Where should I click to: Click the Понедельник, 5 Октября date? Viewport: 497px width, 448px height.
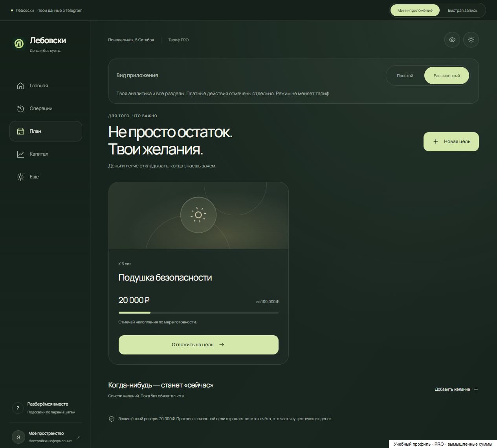(131, 40)
